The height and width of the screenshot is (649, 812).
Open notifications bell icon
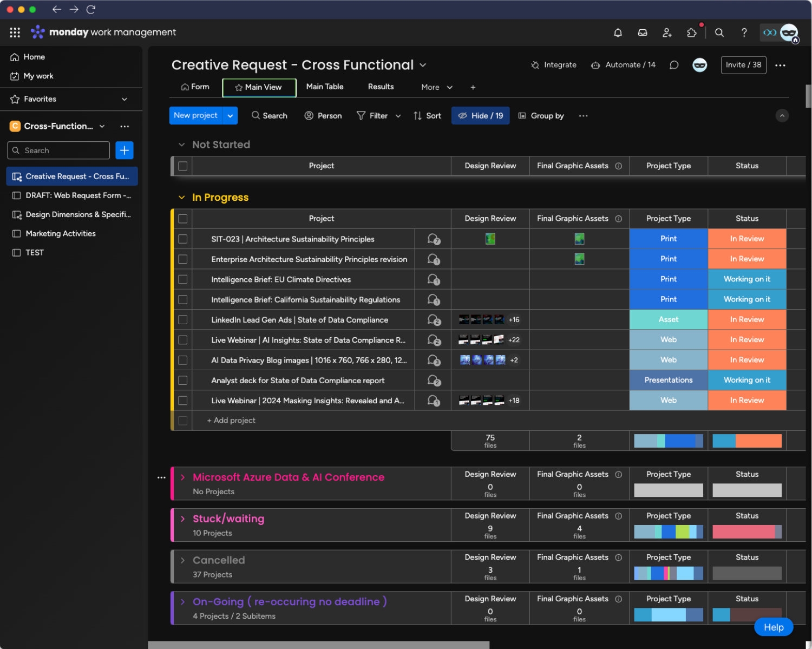[x=618, y=32]
